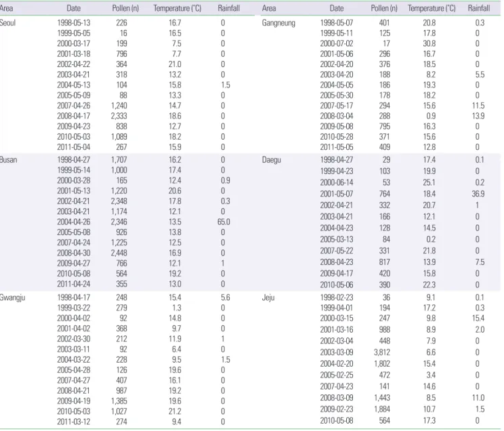Click the temperature value 30.8

pyautogui.click(x=429, y=43)
